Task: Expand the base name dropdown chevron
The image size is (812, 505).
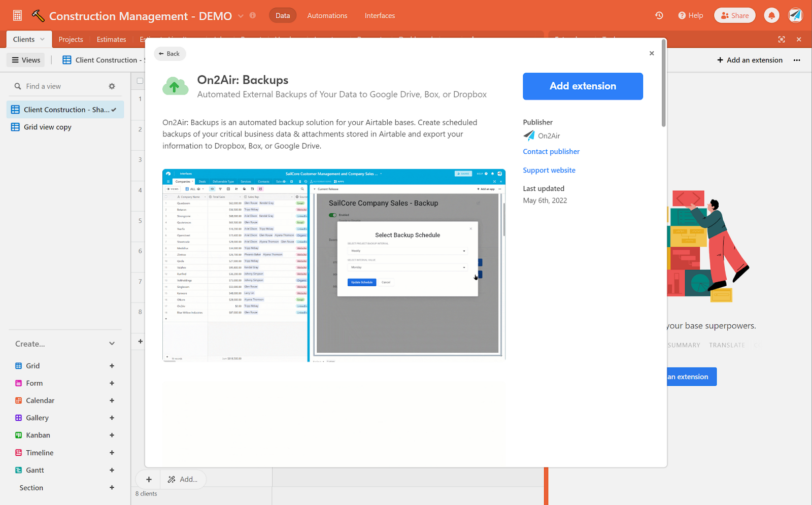Action: coord(241,16)
